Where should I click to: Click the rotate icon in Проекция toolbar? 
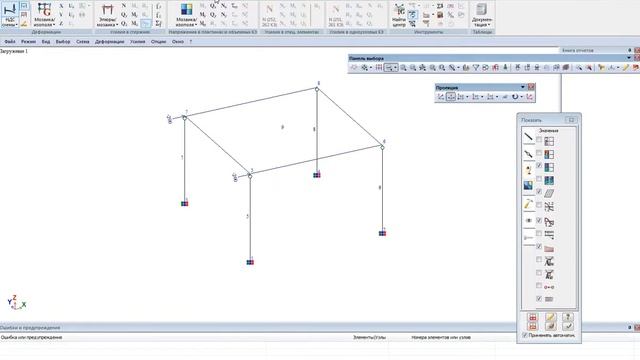[x=515, y=97]
